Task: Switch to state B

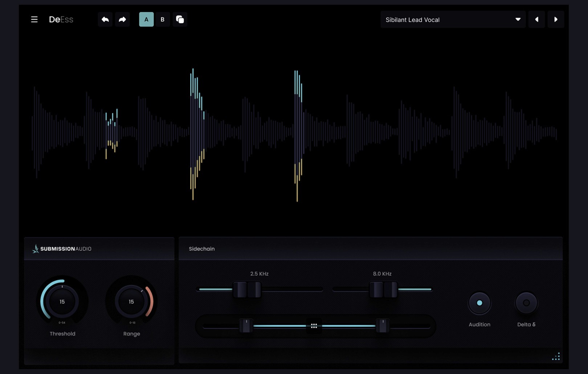Action: coord(163,20)
